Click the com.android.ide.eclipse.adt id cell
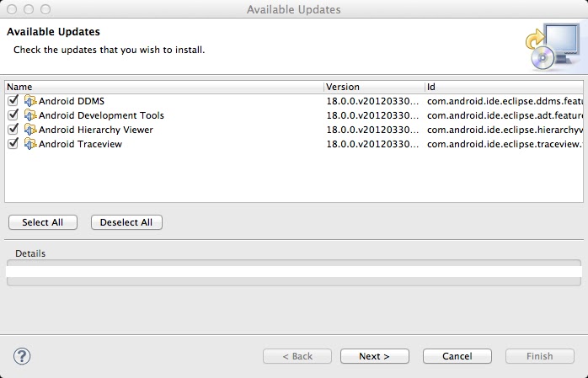The width and height of the screenshot is (588, 378). [x=505, y=115]
